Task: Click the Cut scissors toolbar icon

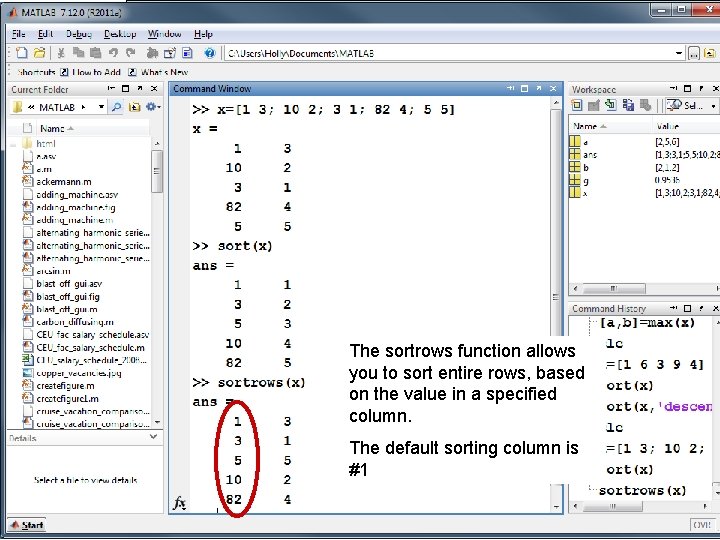Action: pyautogui.click(x=61, y=53)
